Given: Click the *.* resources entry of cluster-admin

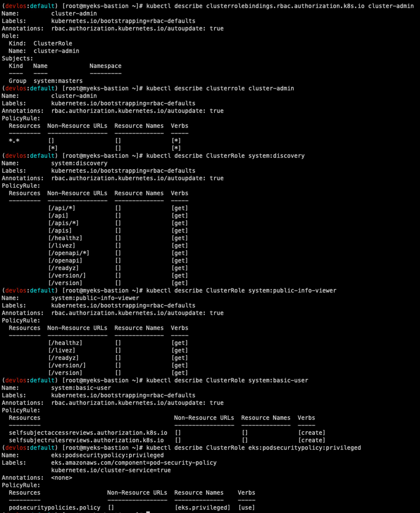Looking at the screenshot, I should (x=14, y=141).
